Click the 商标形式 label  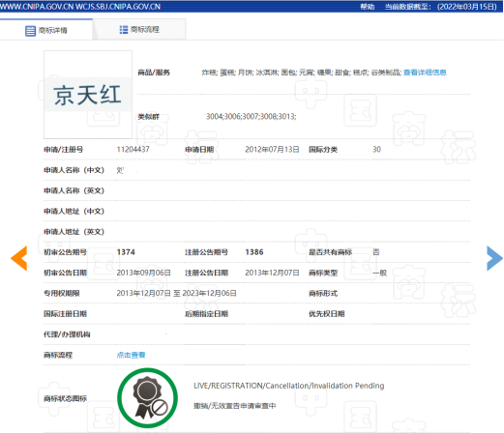(323, 294)
